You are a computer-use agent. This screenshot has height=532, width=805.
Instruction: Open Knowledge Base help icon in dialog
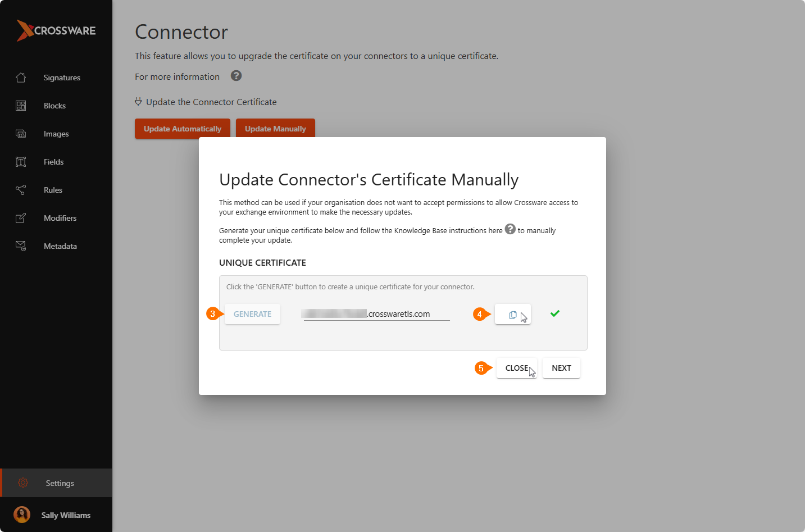pyautogui.click(x=510, y=229)
